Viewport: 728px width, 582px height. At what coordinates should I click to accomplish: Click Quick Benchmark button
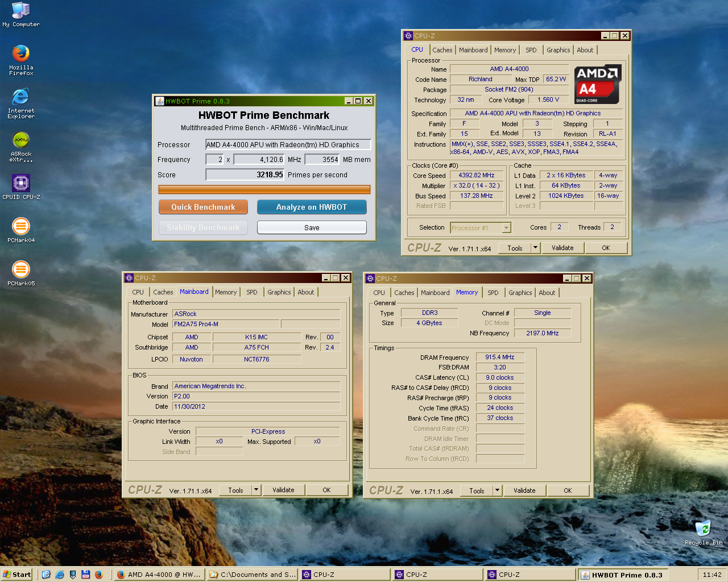click(203, 207)
